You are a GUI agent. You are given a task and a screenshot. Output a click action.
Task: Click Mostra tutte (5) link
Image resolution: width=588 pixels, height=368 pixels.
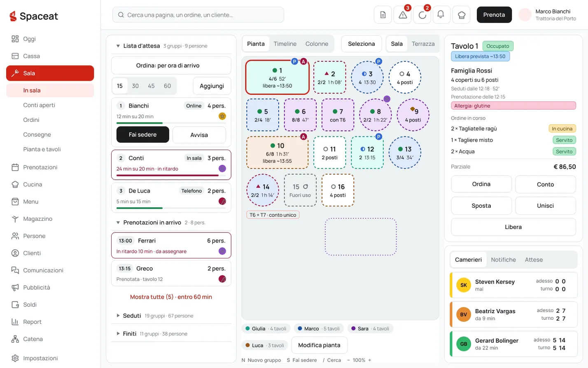[x=171, y=297]
